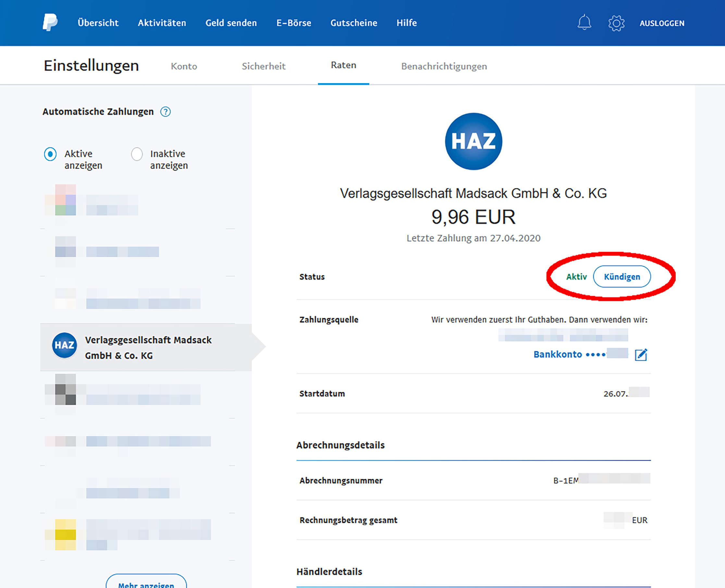Select the Inaktive anzeigen radio button
The width and height of the screenshot is (725, 588).
137,154
